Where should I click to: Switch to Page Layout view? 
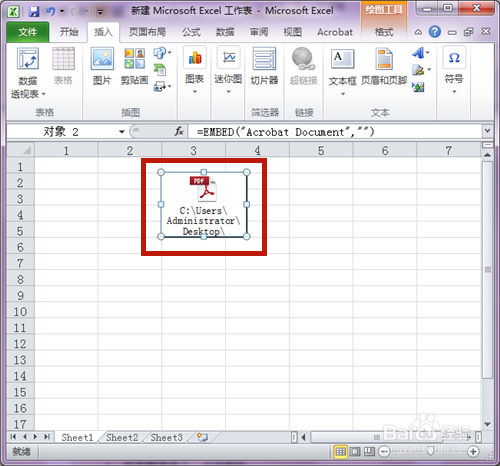(355, 452)
